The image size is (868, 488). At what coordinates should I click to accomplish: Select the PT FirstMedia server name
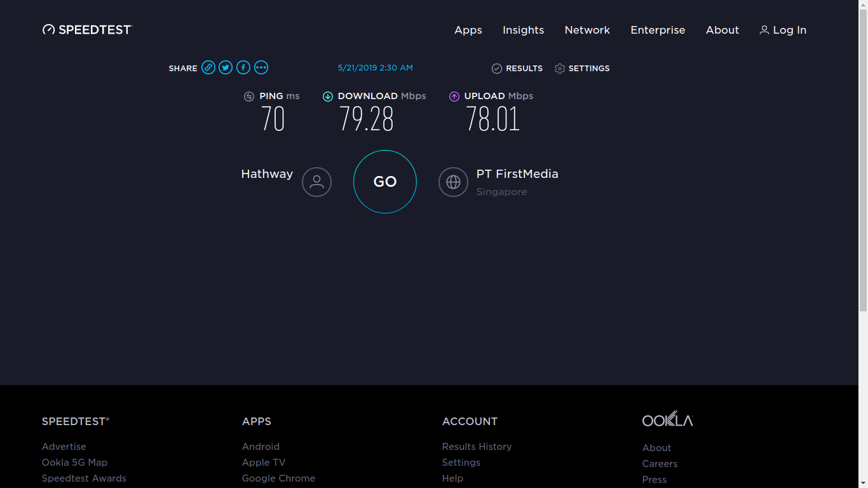(517, 174)
